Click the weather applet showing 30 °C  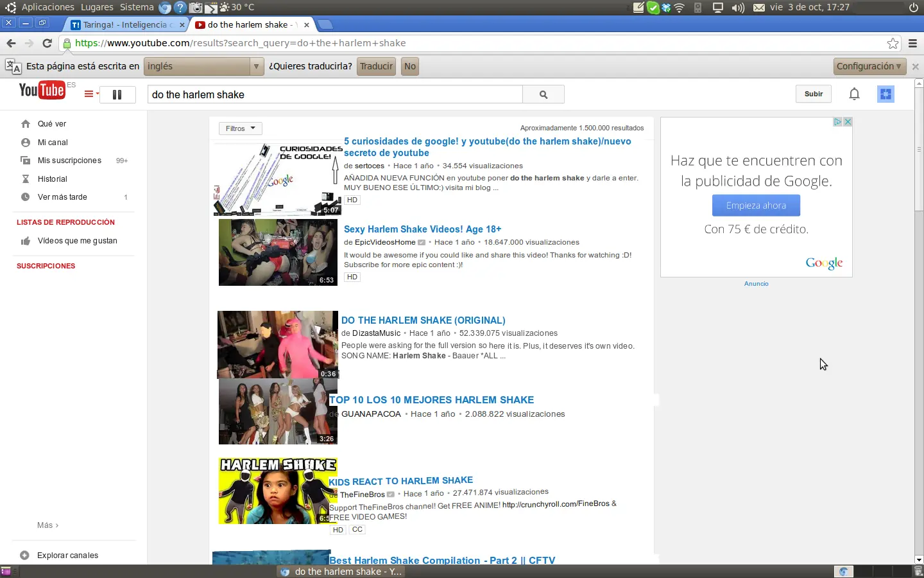click(x=237, y=8)
